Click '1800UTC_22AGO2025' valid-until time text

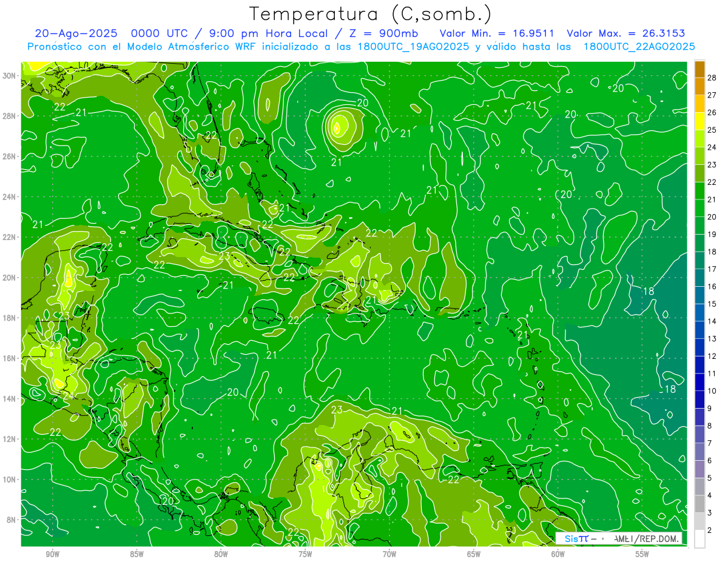click(x=639, y=47)
